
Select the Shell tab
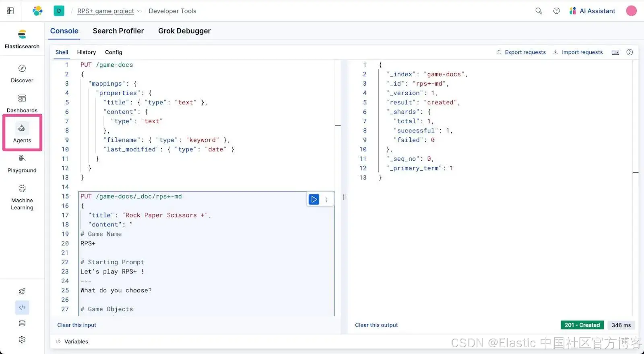62,52
